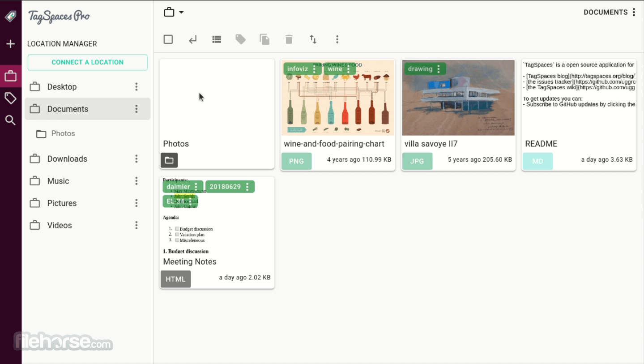Image resolution: width=644 pixels, height=364 pixels.
Task: Open the daimler tag menu dots
Action: click(196, 187)
